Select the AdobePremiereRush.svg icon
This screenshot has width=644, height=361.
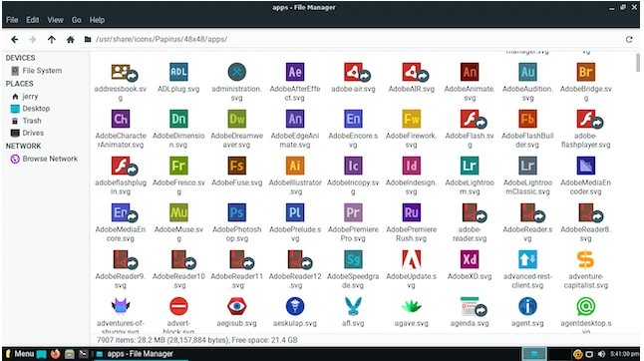point(411,212)
